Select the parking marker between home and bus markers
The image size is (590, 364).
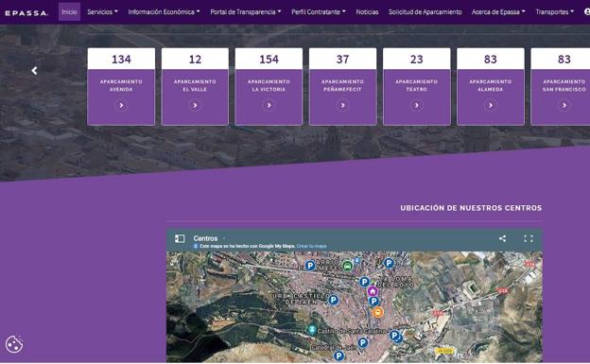coord(373,302)
